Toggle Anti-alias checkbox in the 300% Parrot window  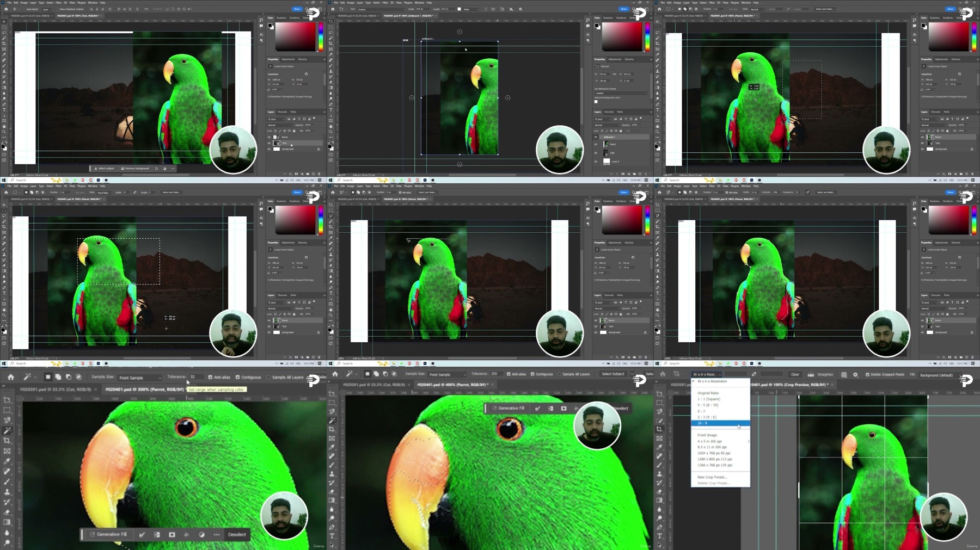tap(210, 377)
